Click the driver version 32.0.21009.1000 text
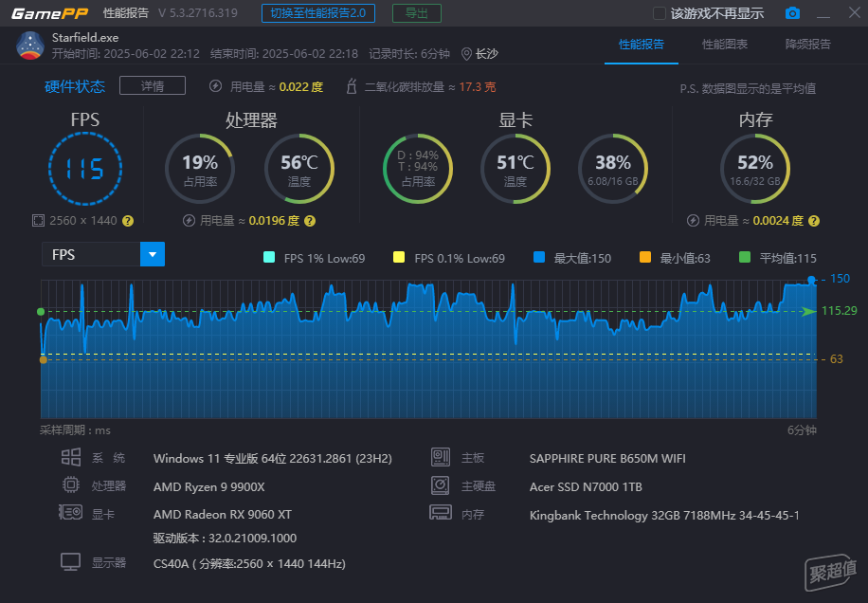Screen dimensions: 868x603 pyautogui.click(x=225, y=539)
